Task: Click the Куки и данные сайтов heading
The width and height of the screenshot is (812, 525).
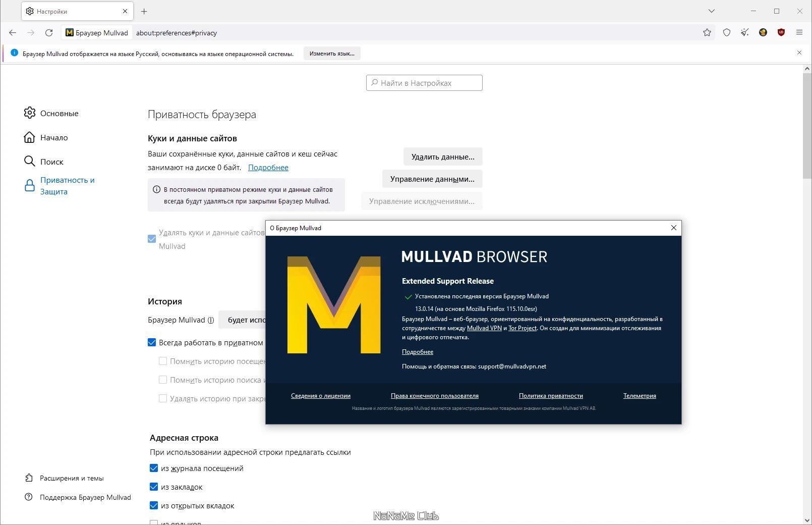Action: pyautogui.click(x=192, y=138)
